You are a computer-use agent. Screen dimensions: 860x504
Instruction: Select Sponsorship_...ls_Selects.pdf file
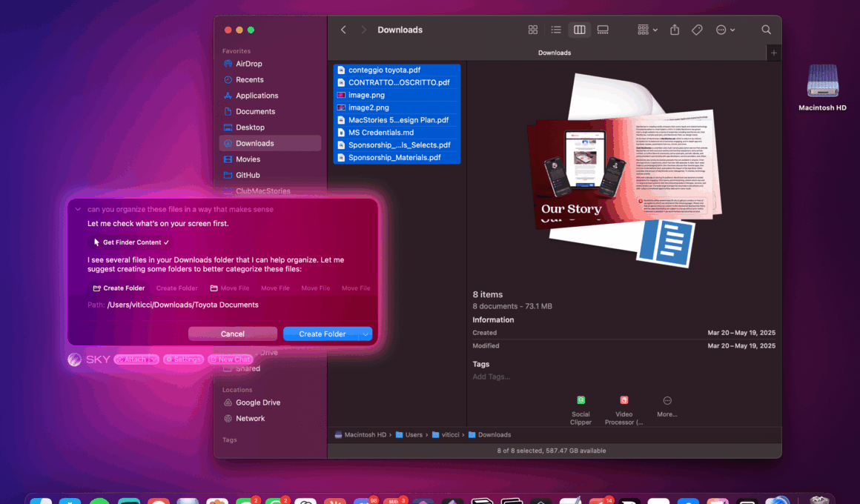coord(397,145)
